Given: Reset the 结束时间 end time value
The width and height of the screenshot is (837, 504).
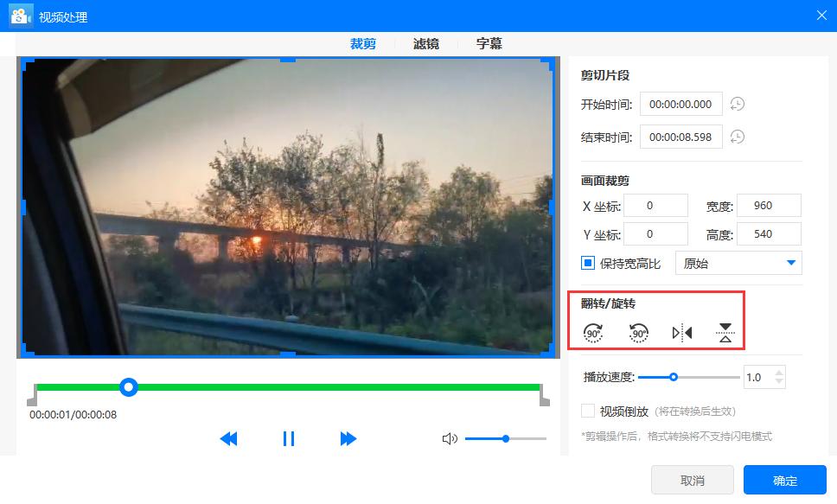Looking at the screenshot, I should click(x=739, y=137).
